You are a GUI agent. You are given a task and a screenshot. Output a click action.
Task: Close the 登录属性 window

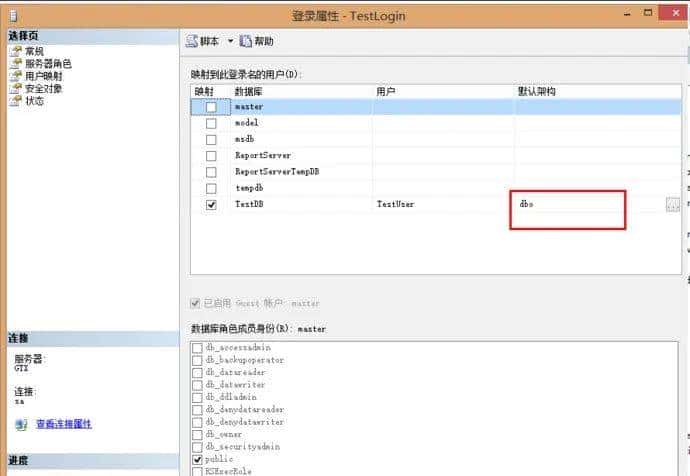[x=675, y=13]
